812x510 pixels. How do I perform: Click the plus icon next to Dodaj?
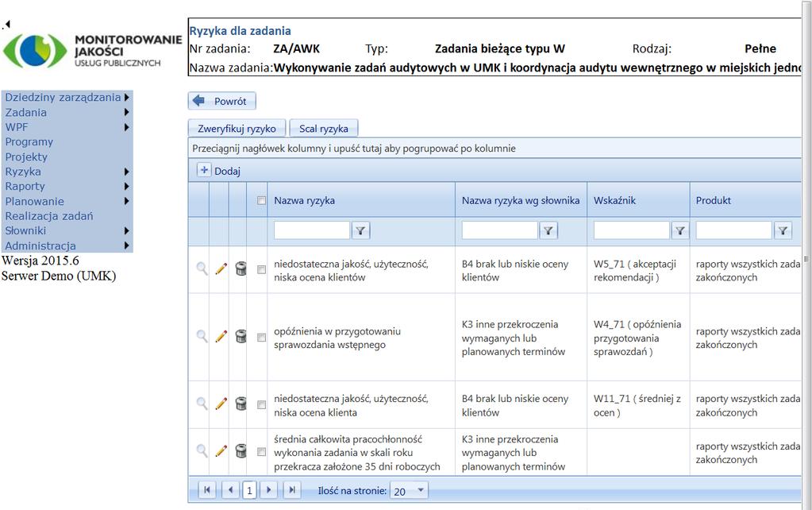click(204, 170)
